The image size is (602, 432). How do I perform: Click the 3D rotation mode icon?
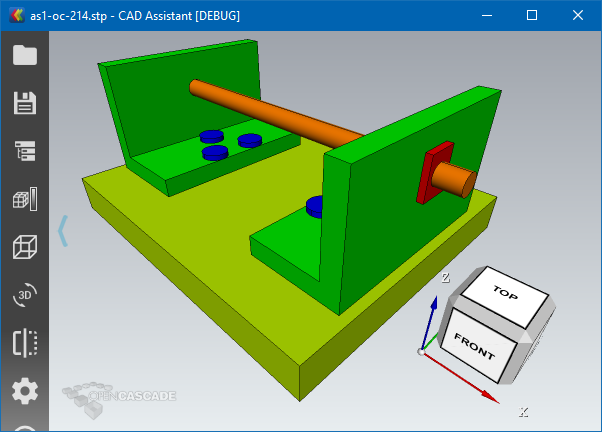click(x=24, y=295)
